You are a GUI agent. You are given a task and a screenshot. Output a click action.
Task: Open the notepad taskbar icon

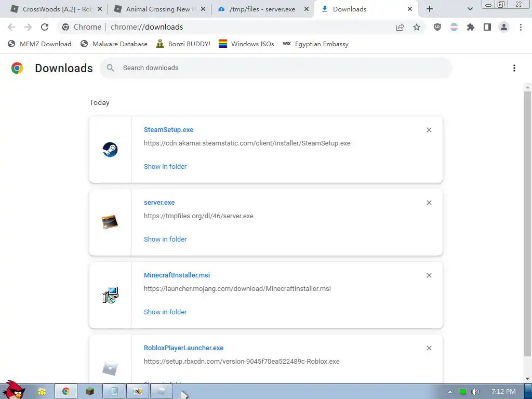pos(114,391)
